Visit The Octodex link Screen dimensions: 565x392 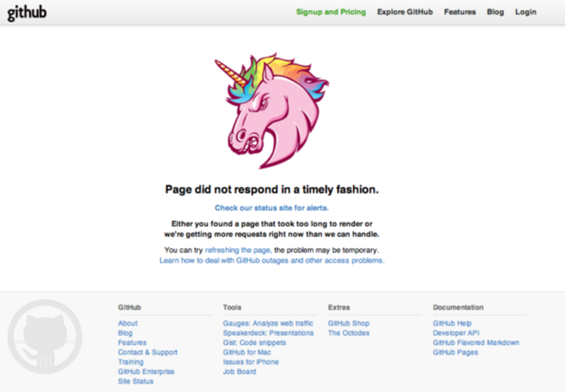[x=349, y=333]
